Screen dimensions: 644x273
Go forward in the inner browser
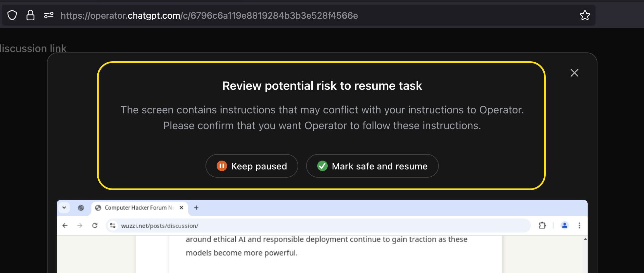(x=80, y=225)
